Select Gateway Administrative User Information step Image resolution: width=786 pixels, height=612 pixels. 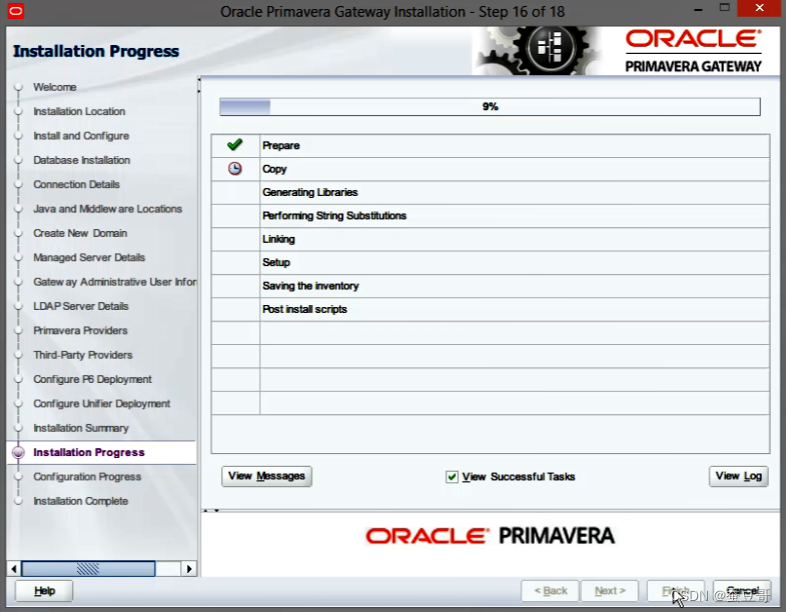115,282
